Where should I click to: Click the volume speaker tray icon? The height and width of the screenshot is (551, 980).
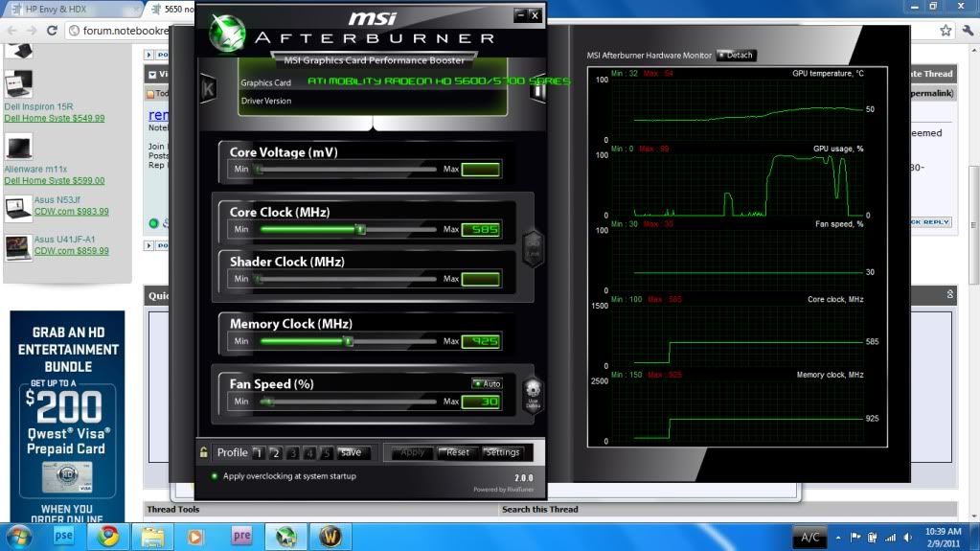click(x=908, y=538)
